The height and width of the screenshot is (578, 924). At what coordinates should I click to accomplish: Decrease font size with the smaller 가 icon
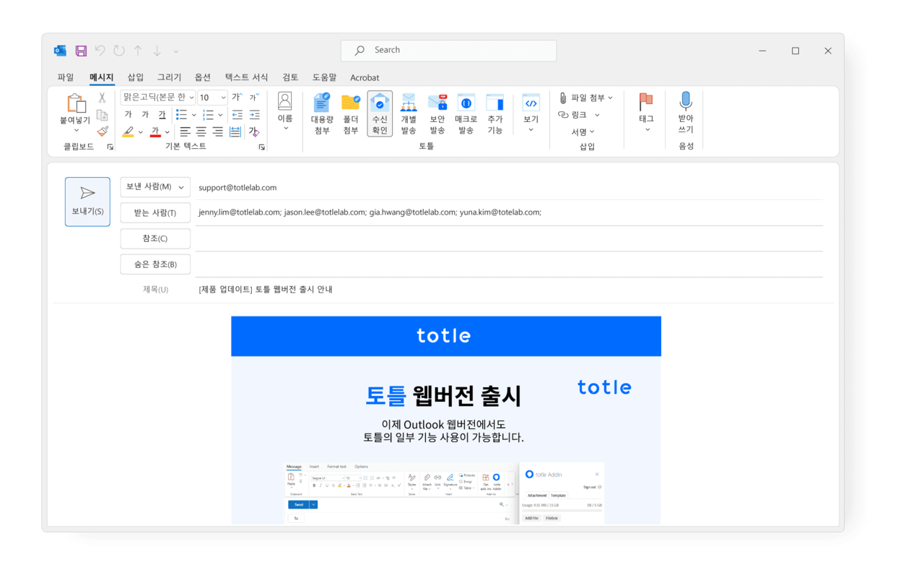pyautogui.click(x=253, y=97)
